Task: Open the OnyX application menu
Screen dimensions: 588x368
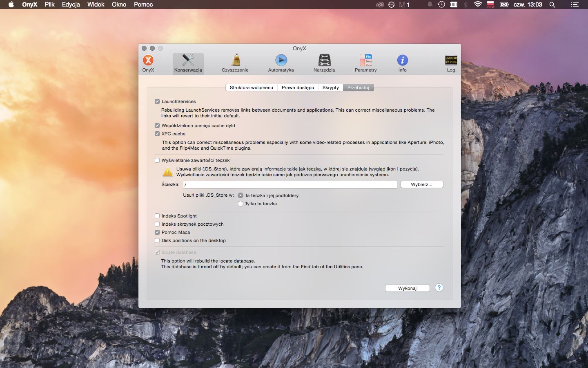Action: pyautogui.click(x=30, y=4)
